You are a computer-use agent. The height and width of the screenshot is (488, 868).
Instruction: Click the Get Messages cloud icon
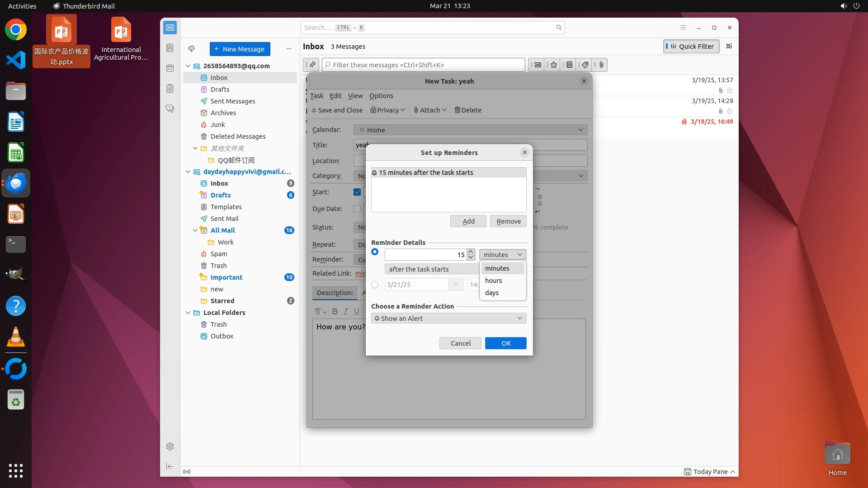coord(191,49)
